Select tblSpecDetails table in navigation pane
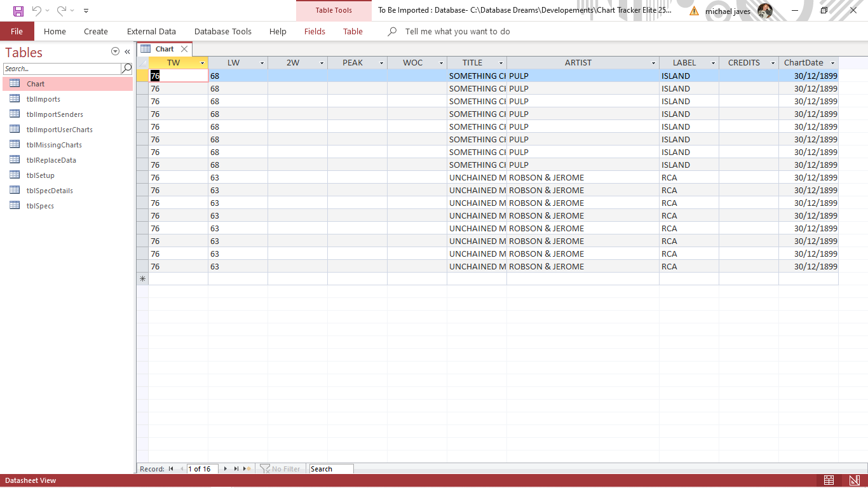 coord(68,191)
